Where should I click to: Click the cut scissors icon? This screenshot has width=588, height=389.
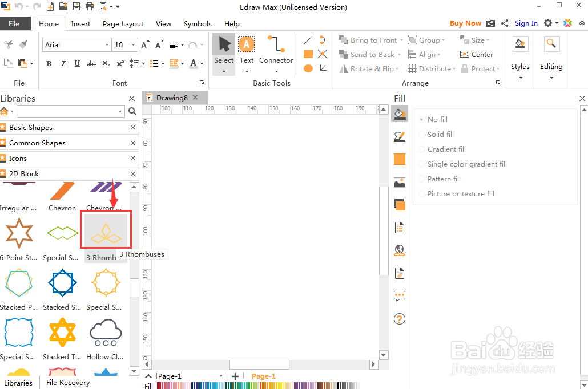(x=8, y=44)
